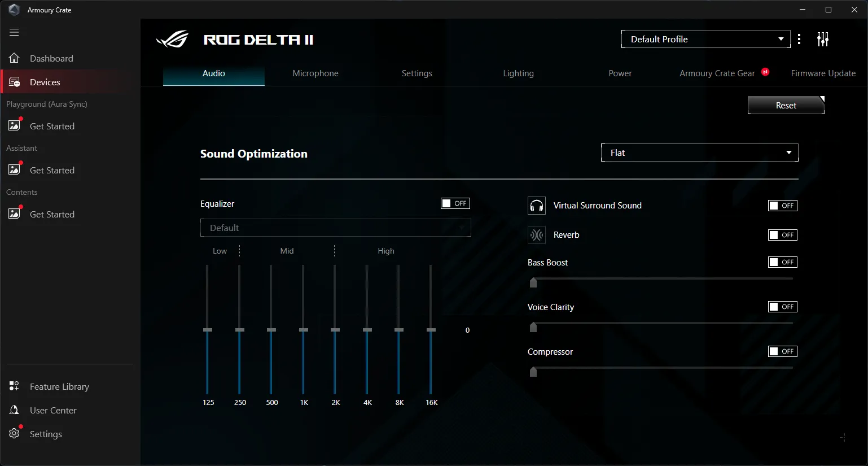Click the 500 Hz equalizer slider handle
Image resolution: width=868 pixels, height=466 pixels.
pos(271,330)
